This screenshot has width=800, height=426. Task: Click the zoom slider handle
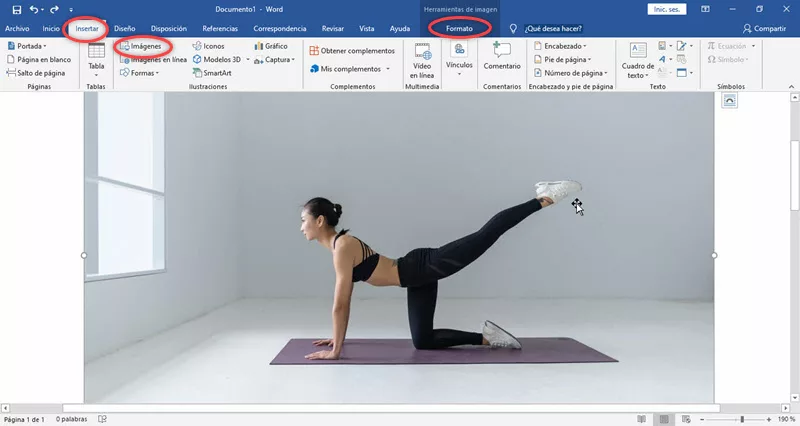(x=742, y=419)
